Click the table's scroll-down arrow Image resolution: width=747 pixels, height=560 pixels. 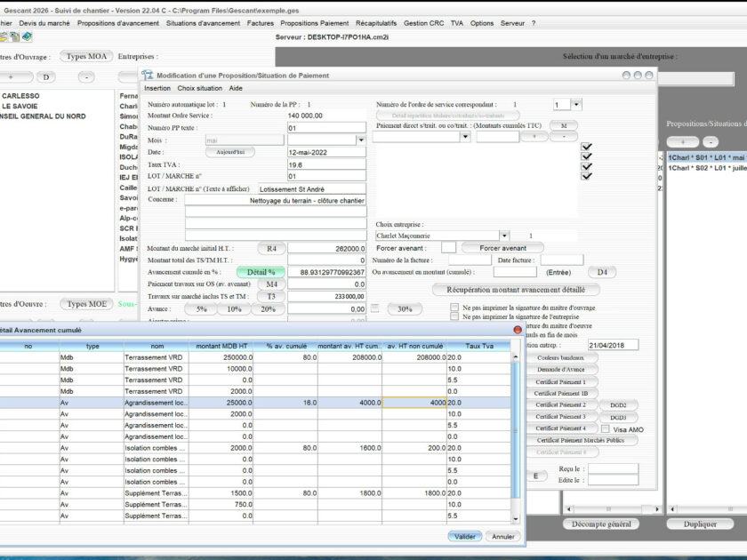coord(516,518)
